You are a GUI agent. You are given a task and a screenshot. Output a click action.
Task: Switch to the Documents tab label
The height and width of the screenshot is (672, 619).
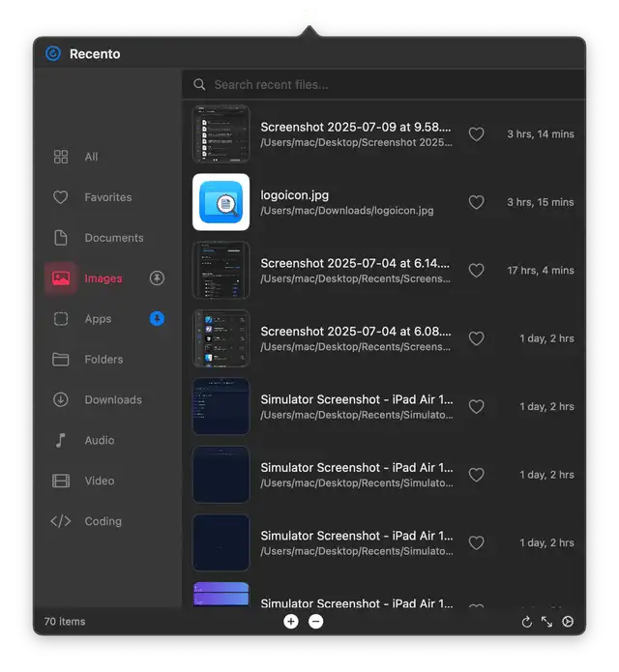tap(114, 238)
